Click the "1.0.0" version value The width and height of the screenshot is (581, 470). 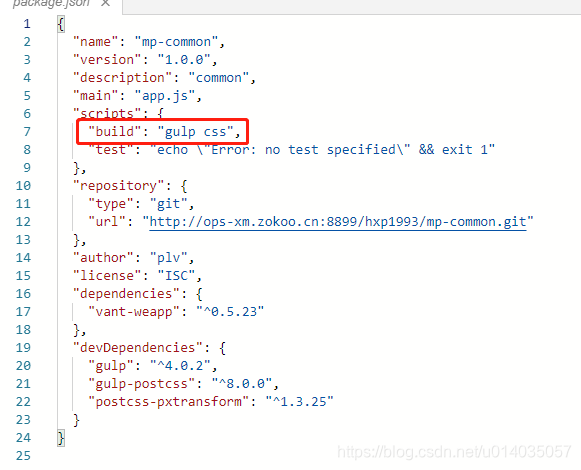point(184,60)
